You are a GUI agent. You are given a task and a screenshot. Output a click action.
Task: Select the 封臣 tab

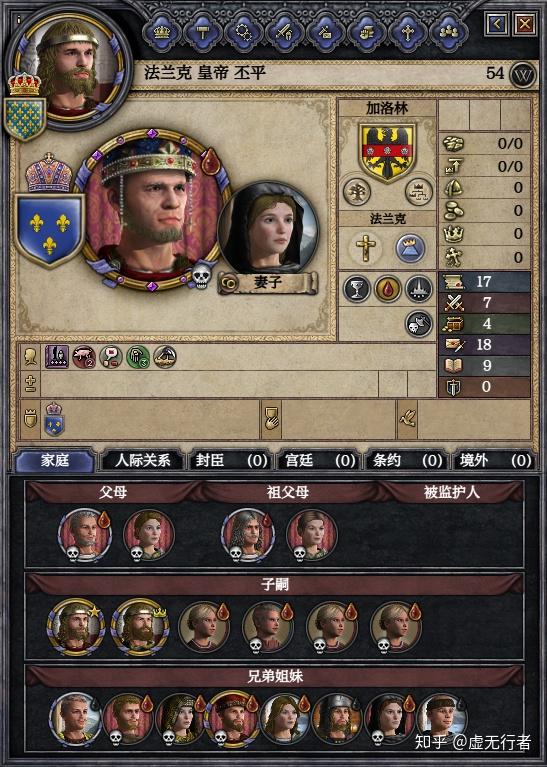coord(230,460)
